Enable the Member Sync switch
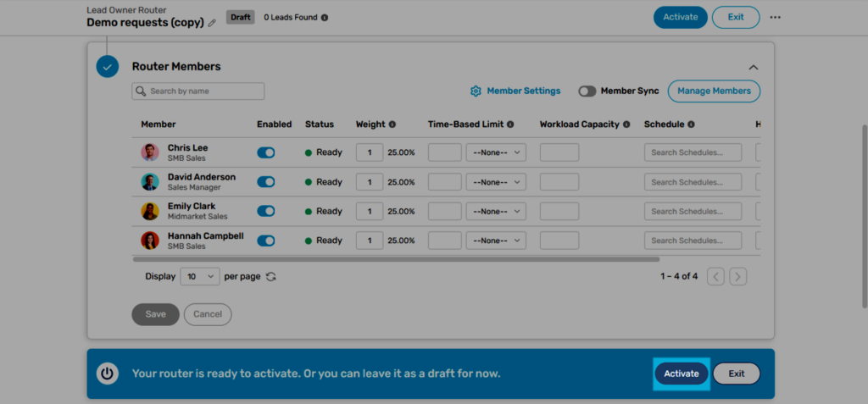 click(x=587, y=91)
